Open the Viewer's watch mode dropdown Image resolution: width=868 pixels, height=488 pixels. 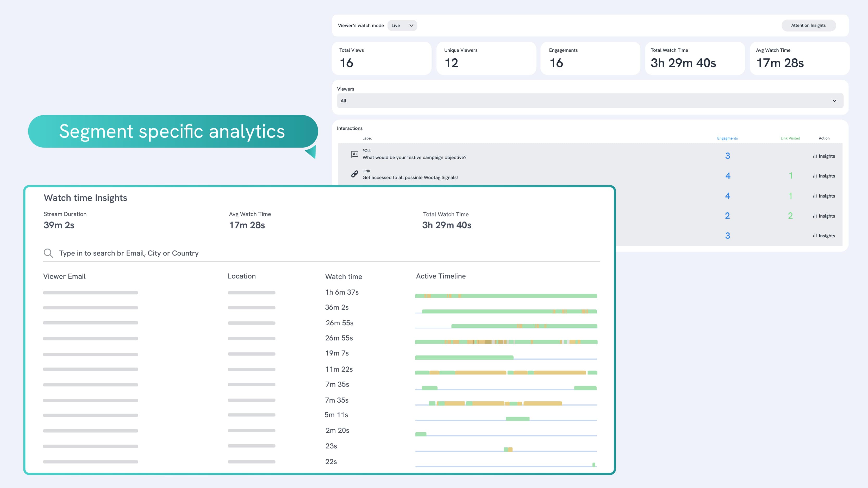point(402,25)
